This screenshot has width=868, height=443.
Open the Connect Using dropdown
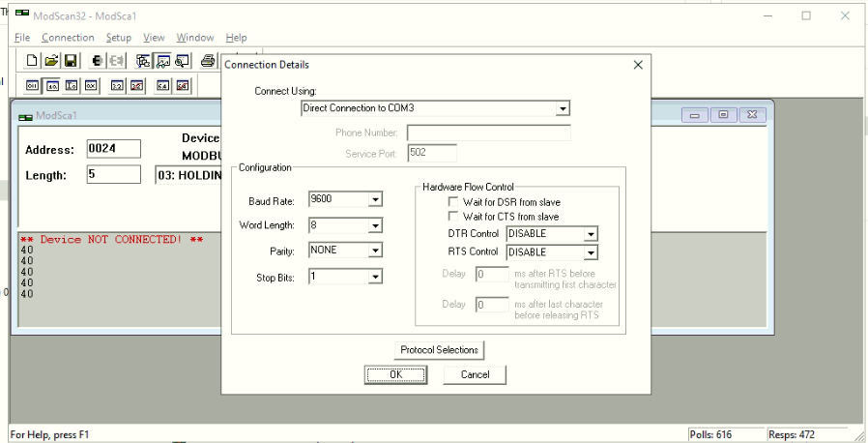click(x=563, y=108)
